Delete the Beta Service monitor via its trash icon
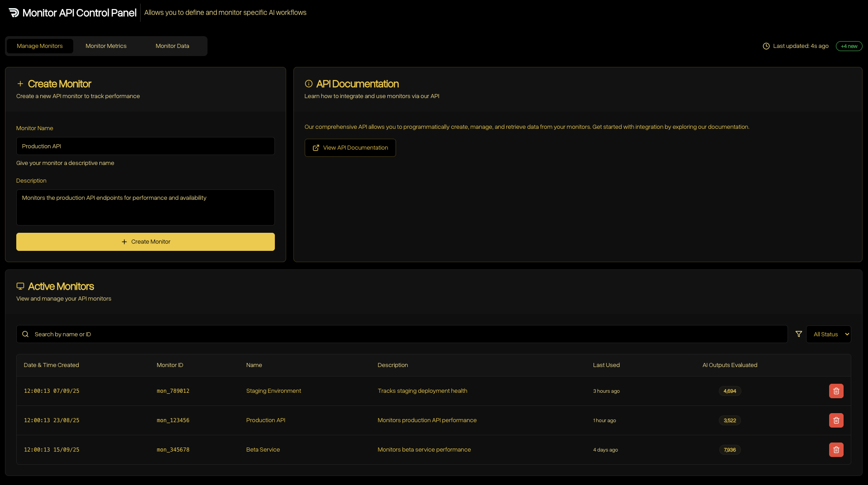This screenshot has height=485, width=868. [835, 450]
